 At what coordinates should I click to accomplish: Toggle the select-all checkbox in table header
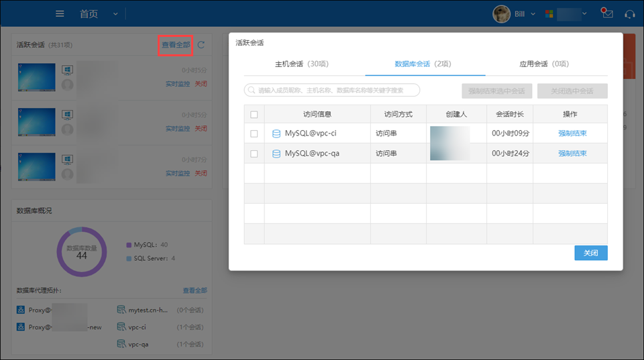pos(254,114)
